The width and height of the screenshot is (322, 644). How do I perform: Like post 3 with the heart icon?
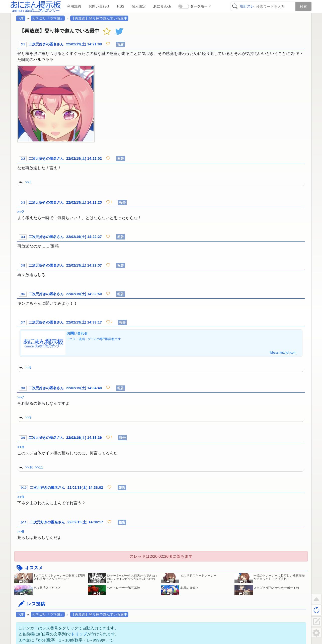pyautogui.click(x=108, y=202)
